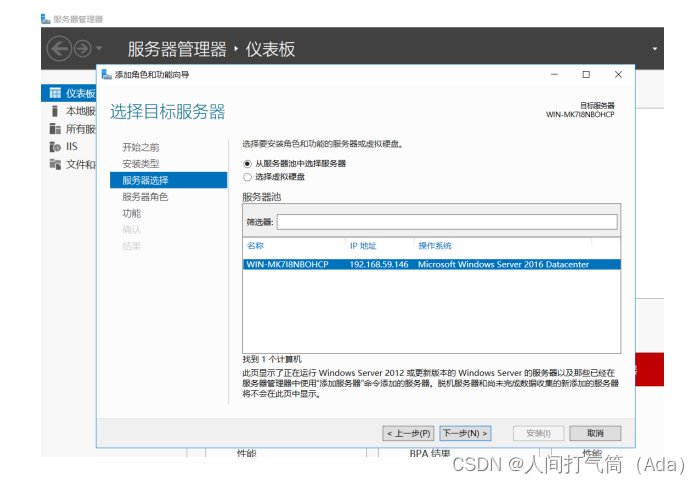Click the 下一步(N) button
Viewport: 700px width, 484px height.
[x=465, y=433]
